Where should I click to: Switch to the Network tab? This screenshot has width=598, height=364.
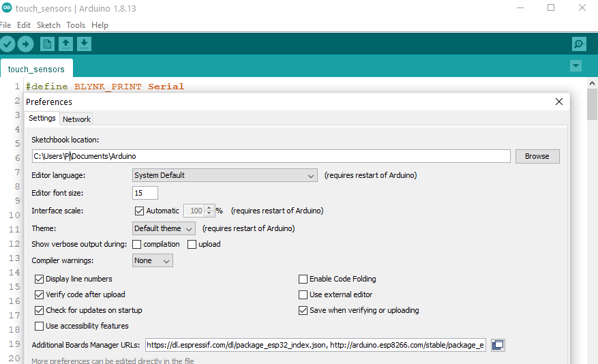[x=76, y=119]
